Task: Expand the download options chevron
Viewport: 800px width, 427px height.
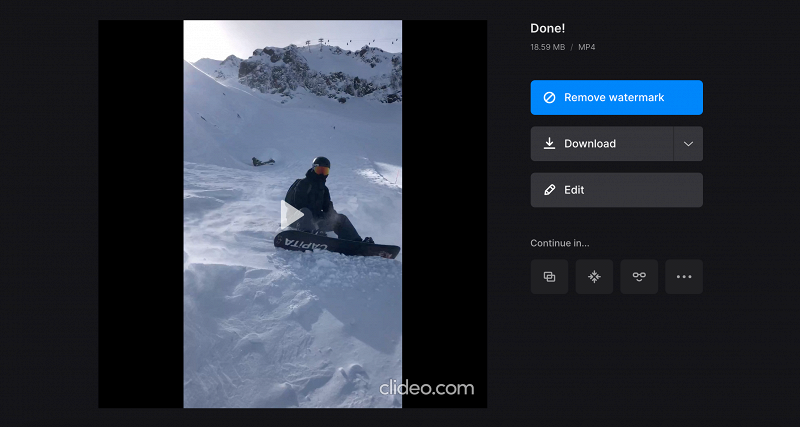Action: pos(688,144)
